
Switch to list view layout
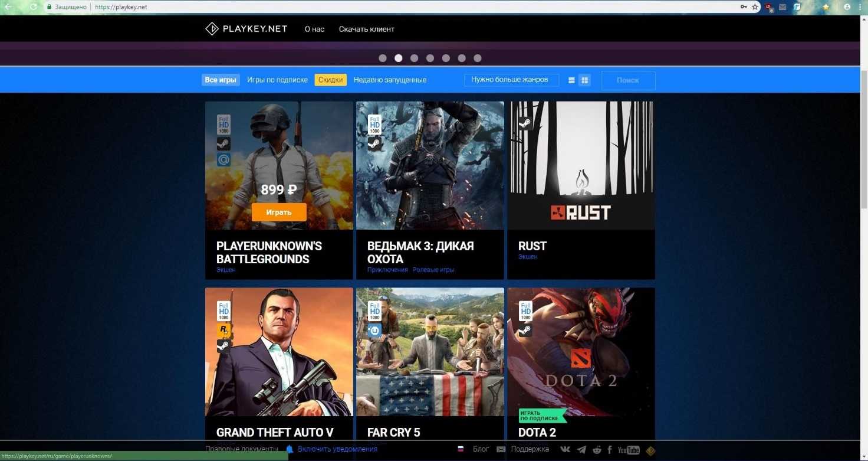tap(571, 80)
